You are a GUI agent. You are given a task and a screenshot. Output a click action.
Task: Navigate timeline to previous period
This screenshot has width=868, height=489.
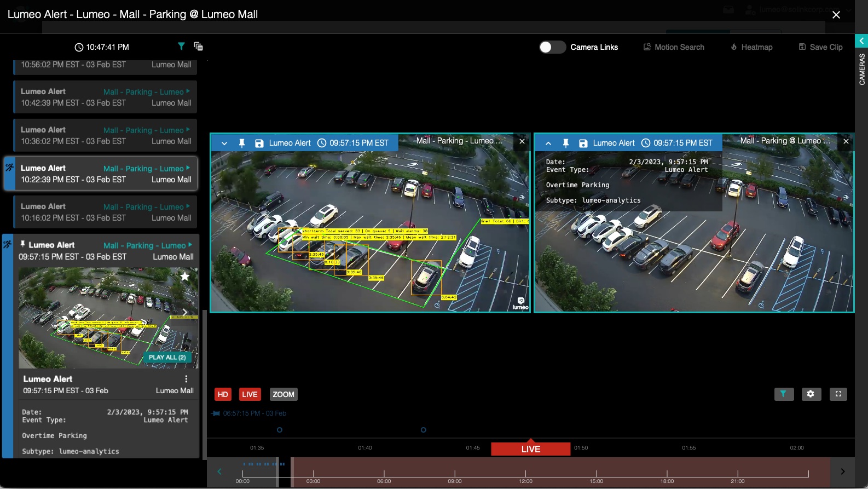[x=219, y=471]
